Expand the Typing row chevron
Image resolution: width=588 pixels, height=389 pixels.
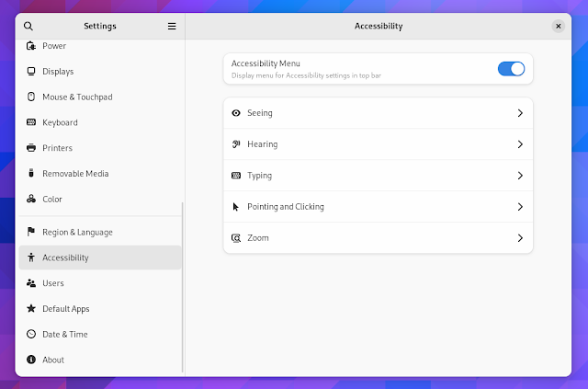tap(520, 176)
